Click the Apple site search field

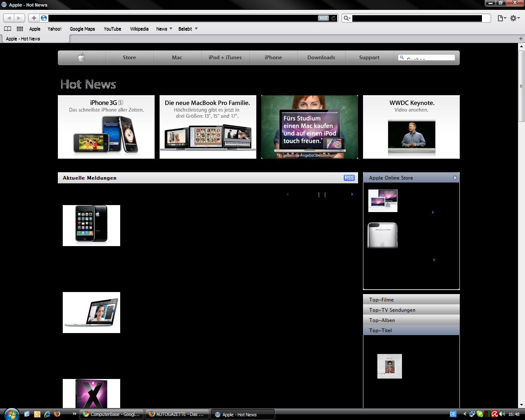(427, 57)
